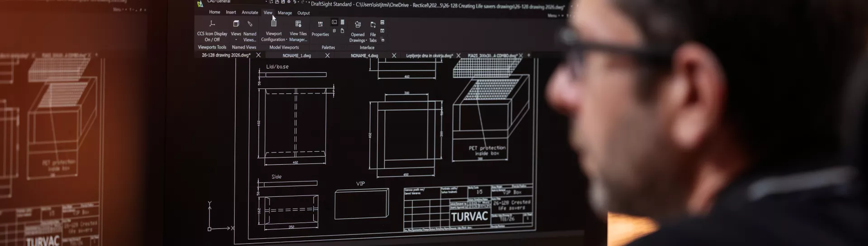Switch to 26-128 drawing 2026.dwg tab
The width and height of the screenshot is (868, 246).
point(226,55)
